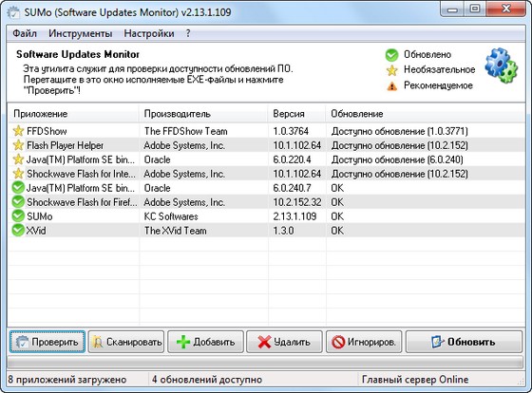Click green check icon next to Shockwave Flash for Firef...

click(x=18, y=202)
